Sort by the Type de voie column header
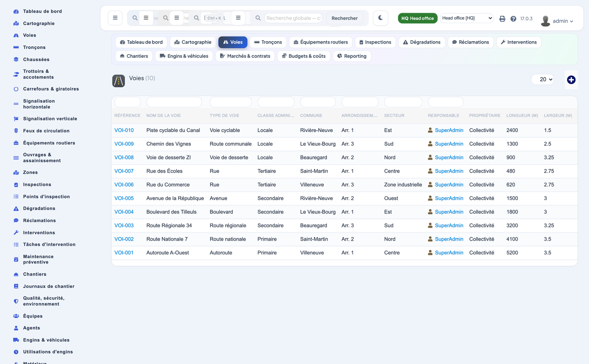Image resolution: width=589 pixels, height=364 pixels. click(x=225, y=116)
